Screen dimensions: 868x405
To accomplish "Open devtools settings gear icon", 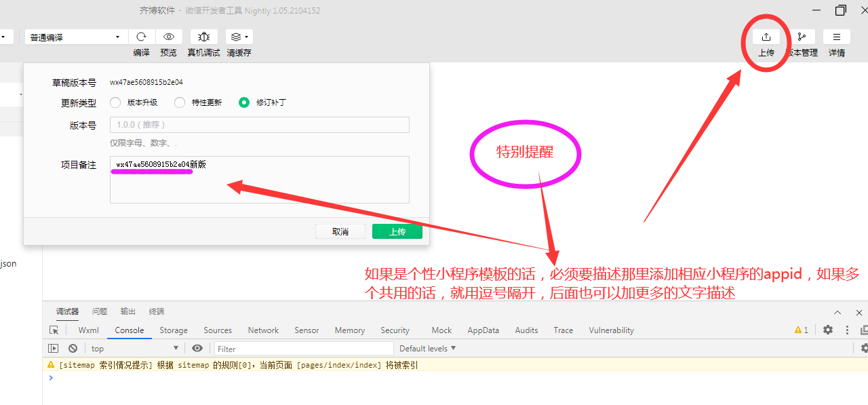I will coord(828,330).
